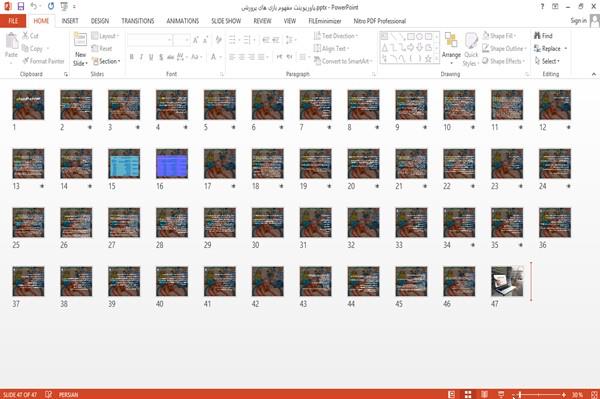Viewport: 600px width, 399px height.
Task: Open the font name combo box
Action: (x=150, y=40)
